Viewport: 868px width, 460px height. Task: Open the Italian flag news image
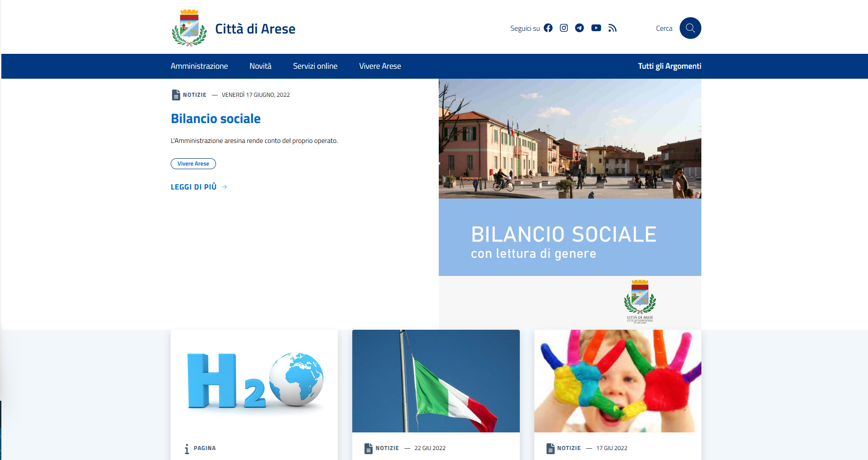pyautogui.click(x=436, y=381)
